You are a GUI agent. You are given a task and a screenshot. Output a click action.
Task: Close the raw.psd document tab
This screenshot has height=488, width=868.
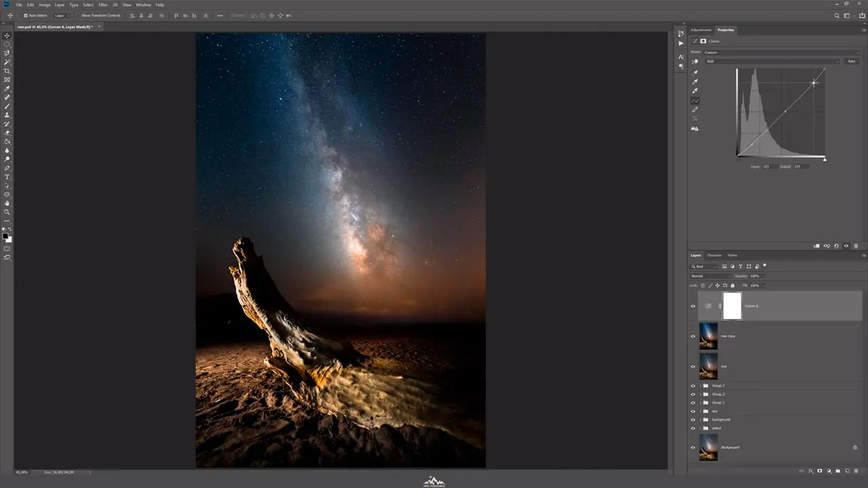click(100, 26)
